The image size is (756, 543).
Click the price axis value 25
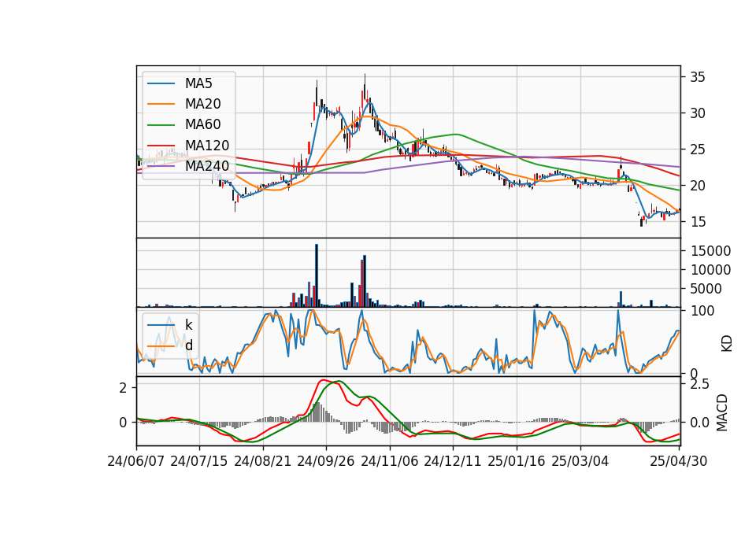697,150
